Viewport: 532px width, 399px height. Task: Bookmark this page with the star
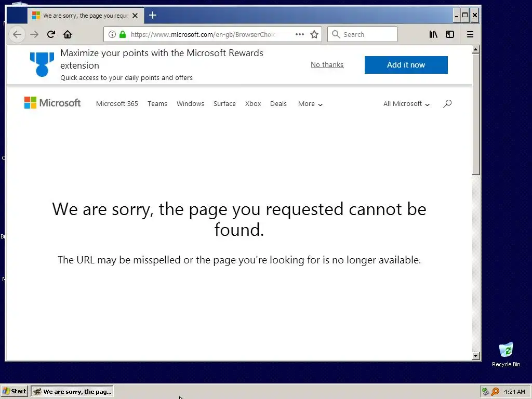point(314,34)
